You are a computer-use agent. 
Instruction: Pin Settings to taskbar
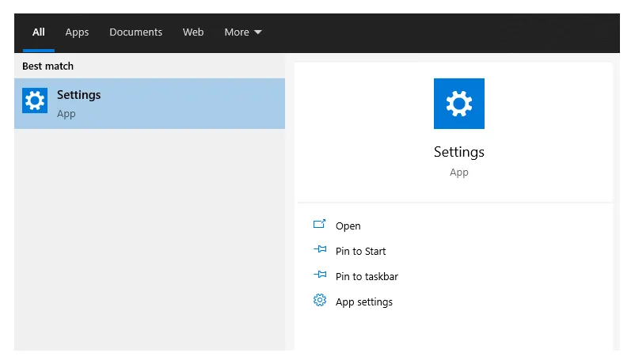point(367,276)
